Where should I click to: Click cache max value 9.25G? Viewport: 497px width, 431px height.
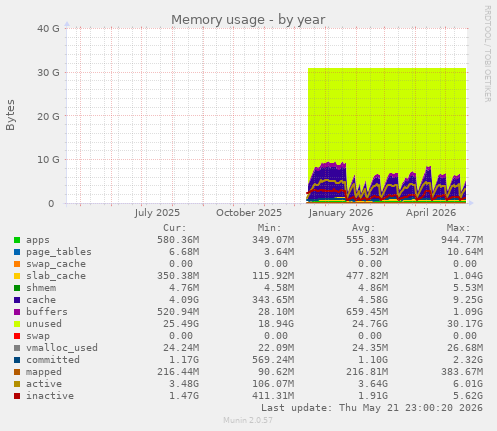point(468,300)
